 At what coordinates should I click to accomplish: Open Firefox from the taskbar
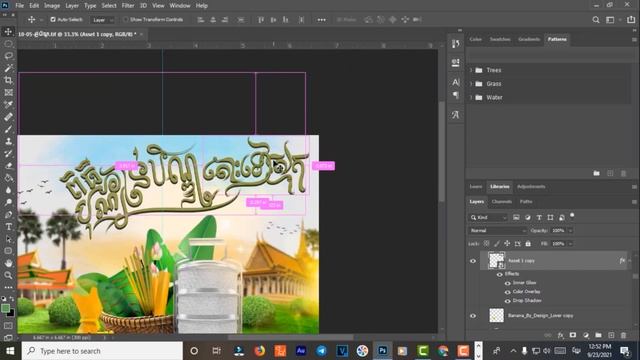260,351
